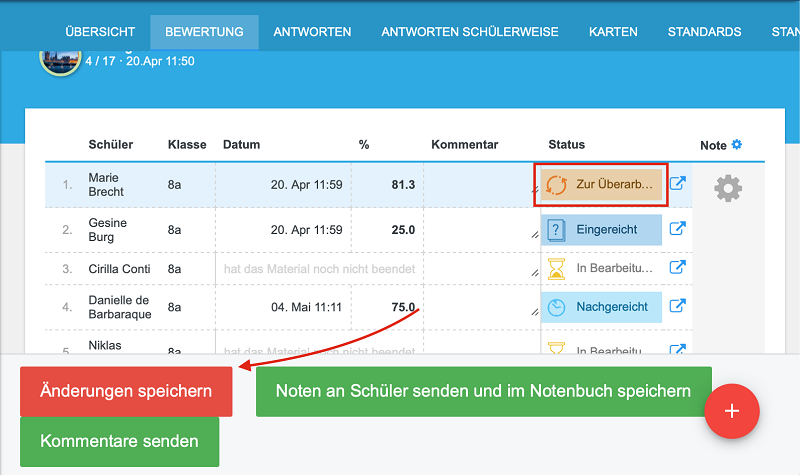The width and height of the screenshot is (800, 475).
Task: Go to the KARTEN tab
Action: [x=613, y=32]
